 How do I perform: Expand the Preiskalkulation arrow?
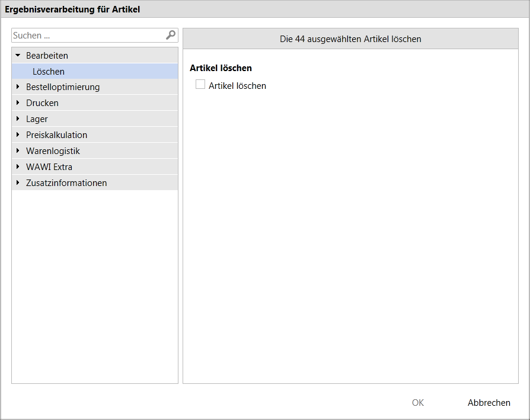(x=18, y=134)
